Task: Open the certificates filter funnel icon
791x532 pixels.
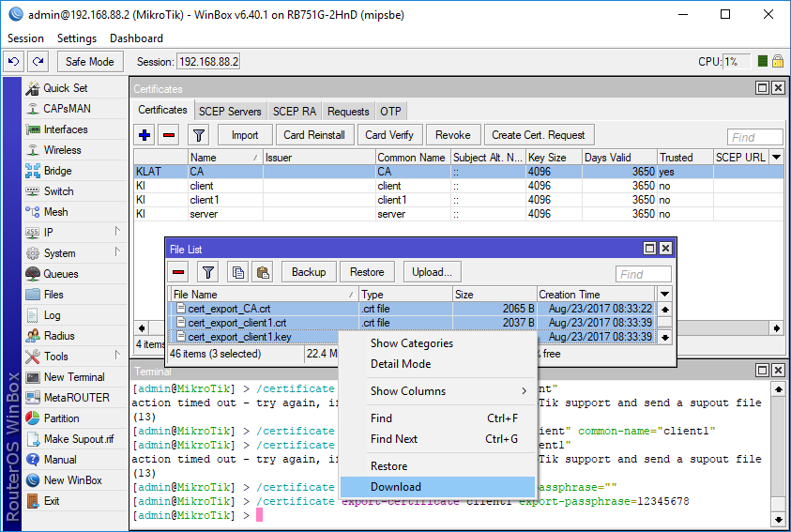Action: point(198,135)
